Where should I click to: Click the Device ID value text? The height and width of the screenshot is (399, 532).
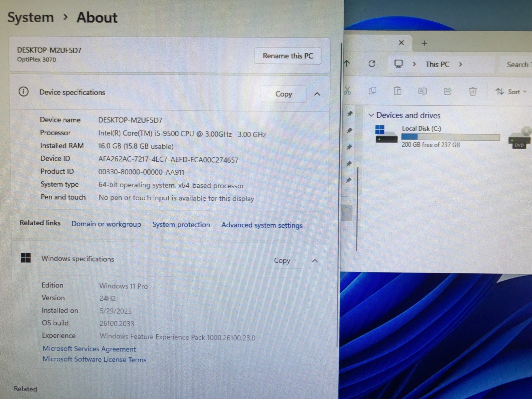point(168,160)
